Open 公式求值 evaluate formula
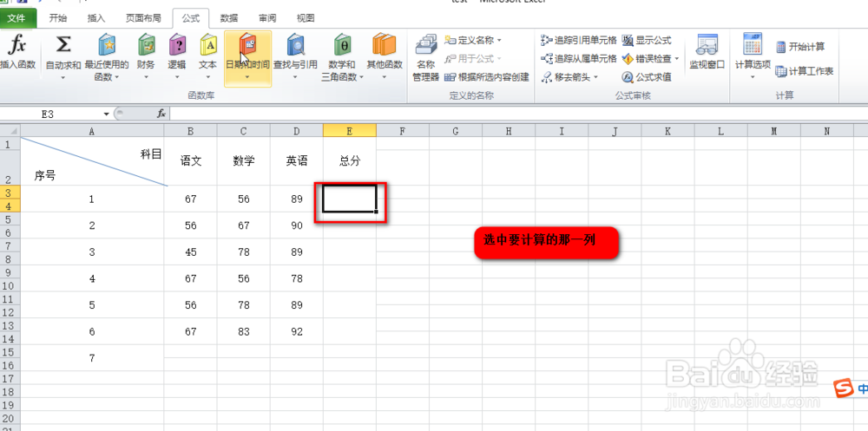Viewport: 868px width, 431px height. [647, 77]
